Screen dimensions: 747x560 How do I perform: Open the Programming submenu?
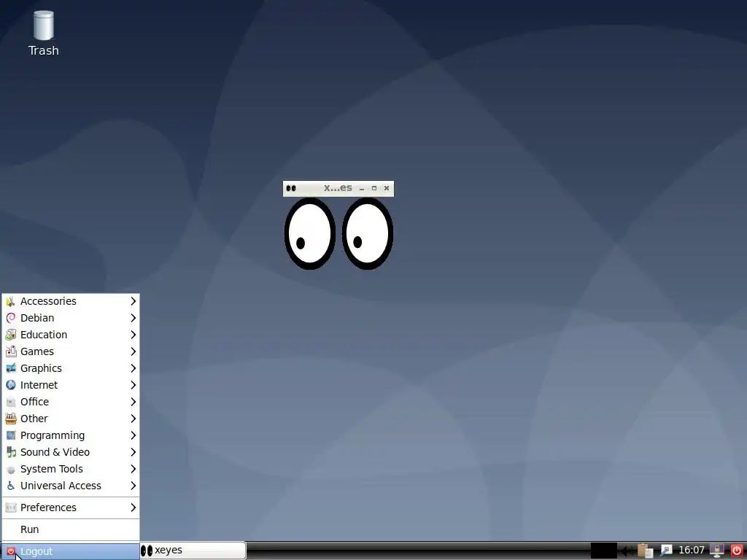(x=71, y=435)
